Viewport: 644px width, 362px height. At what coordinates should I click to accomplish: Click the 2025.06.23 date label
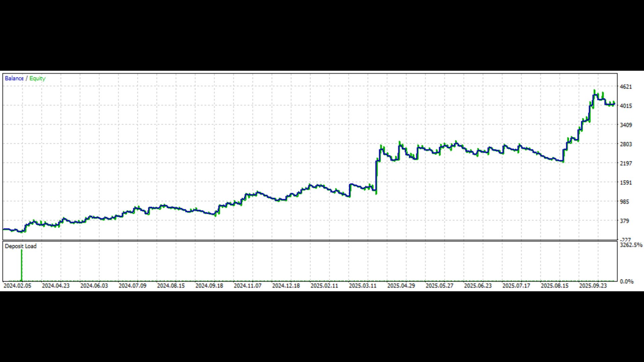coord(478,286)
